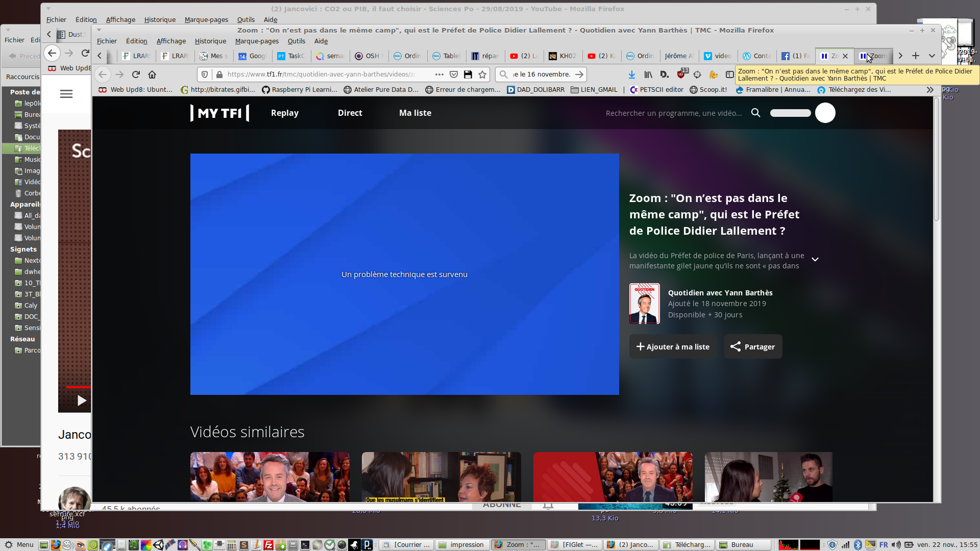
Task: Reload the page with the refresh icon
Action: (136, 74)
